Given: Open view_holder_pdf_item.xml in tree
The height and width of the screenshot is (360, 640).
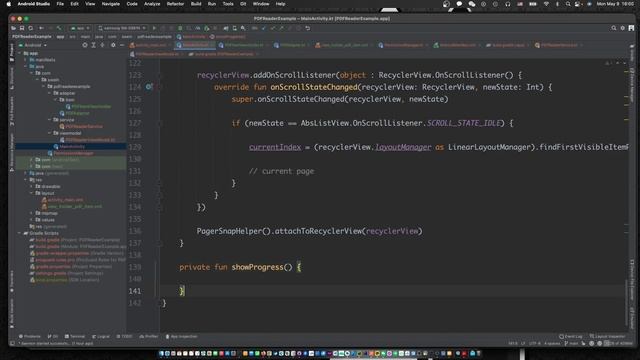Looking at the screenshot, I should (72, 207).
